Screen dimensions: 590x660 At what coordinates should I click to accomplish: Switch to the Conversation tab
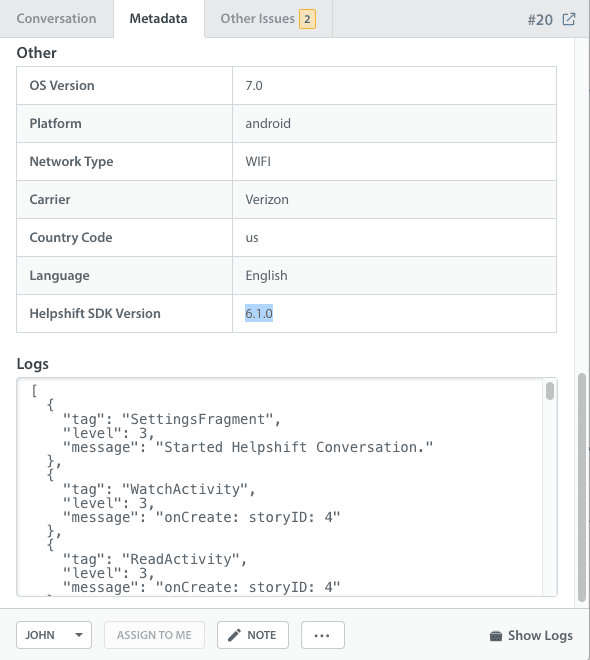click(x=56, y=19)
